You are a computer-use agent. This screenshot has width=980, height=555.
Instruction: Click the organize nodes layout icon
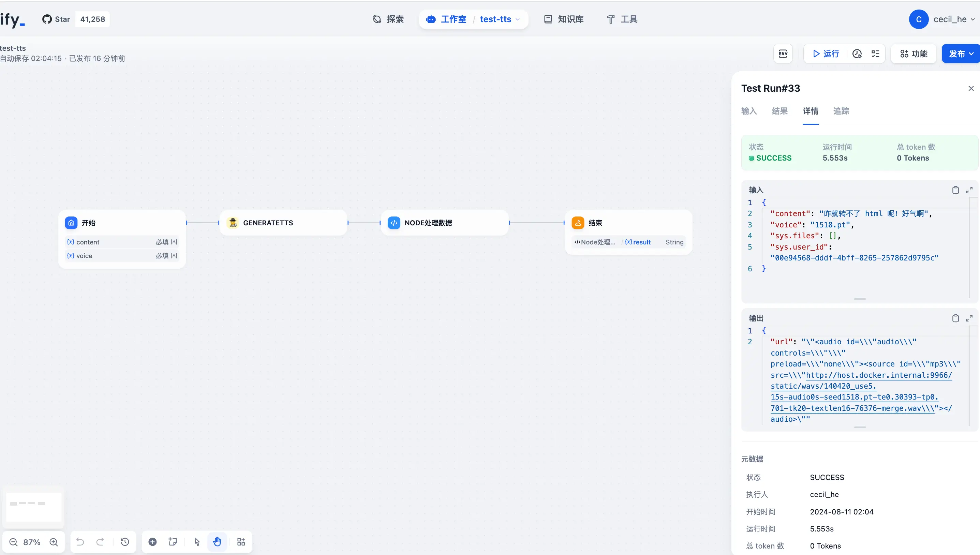pos(241,542)
